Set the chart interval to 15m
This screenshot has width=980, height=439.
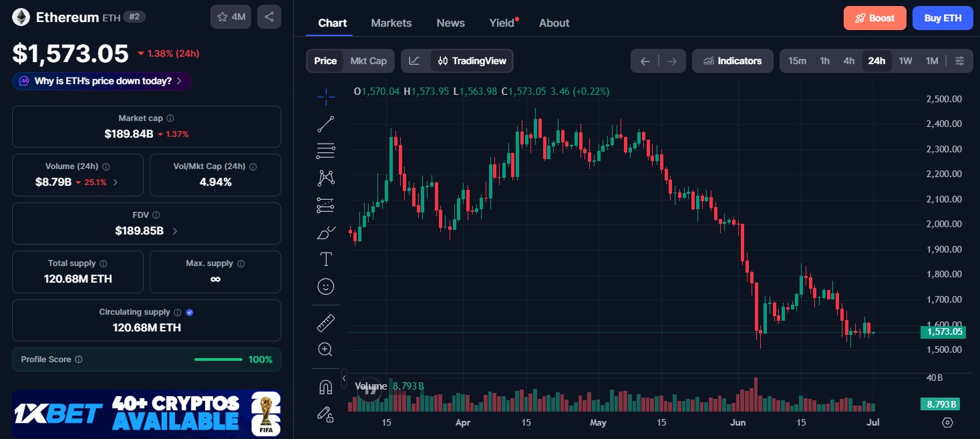pos(797,61)
